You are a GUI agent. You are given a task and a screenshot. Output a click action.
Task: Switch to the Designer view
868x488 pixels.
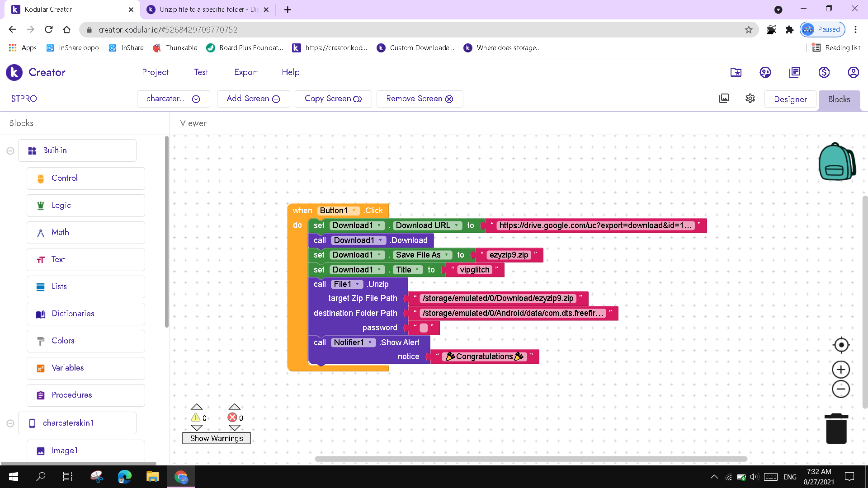[x=790, y=99]
